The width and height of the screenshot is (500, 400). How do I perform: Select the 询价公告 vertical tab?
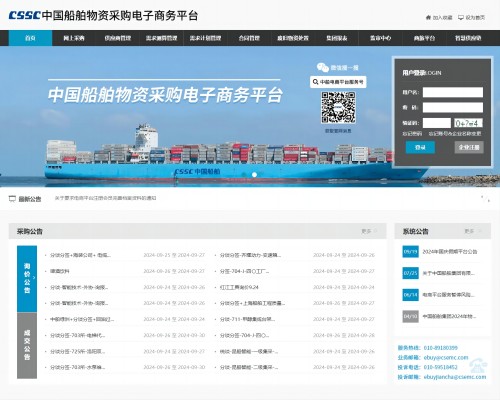(27, 278)
